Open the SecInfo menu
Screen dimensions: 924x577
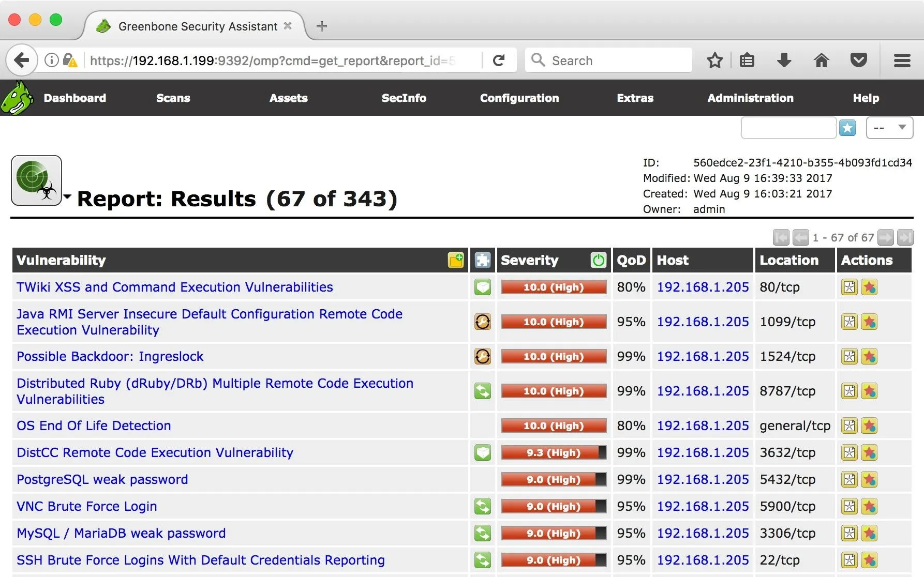(404, 98)
